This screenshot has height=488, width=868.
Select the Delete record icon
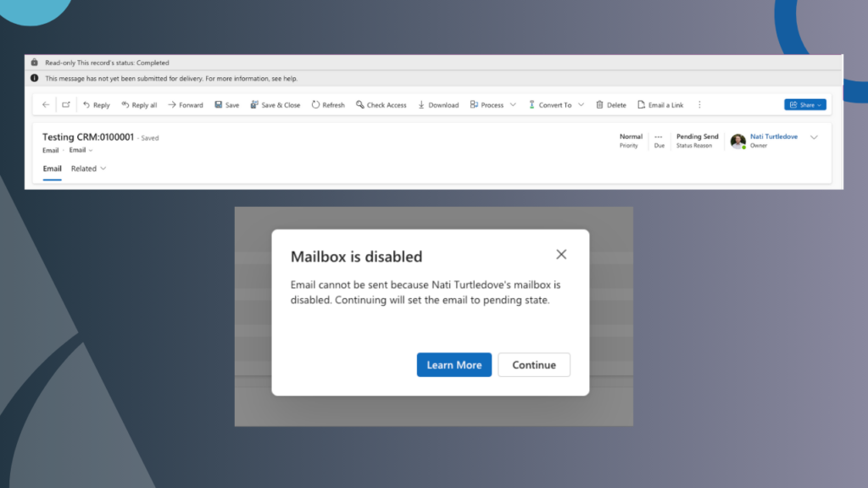(x=611, y=104)
